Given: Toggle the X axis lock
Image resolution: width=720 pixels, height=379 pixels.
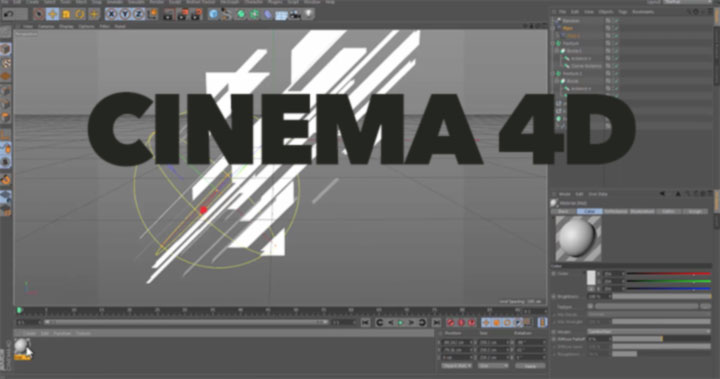Looking at the screenshot, I should [111, 14].
